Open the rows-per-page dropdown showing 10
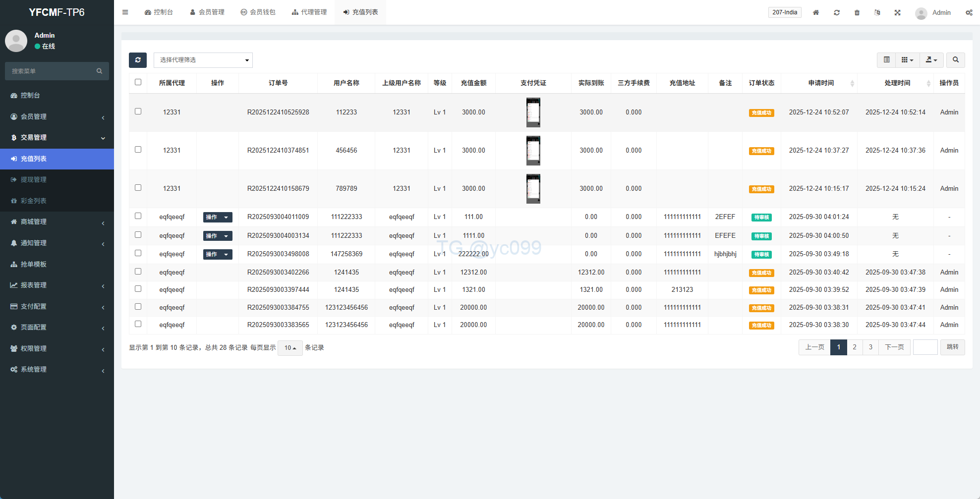The width and height of the screenshot is (980, 499). [x=290, y=348]
